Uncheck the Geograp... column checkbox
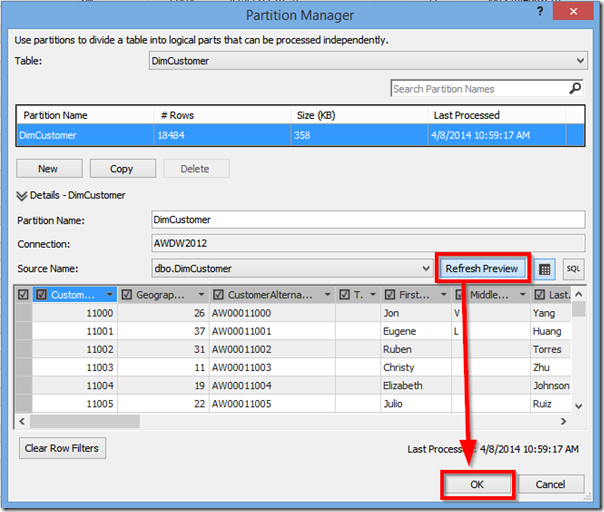Screen dimensions: 604x512 (127, 295)
